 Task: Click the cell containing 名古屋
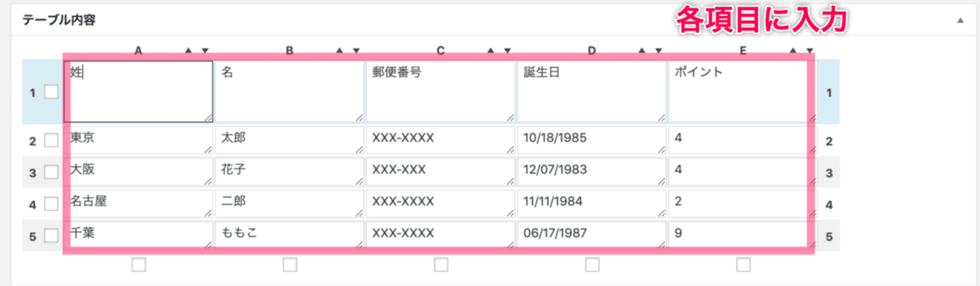tap(139, 204)
